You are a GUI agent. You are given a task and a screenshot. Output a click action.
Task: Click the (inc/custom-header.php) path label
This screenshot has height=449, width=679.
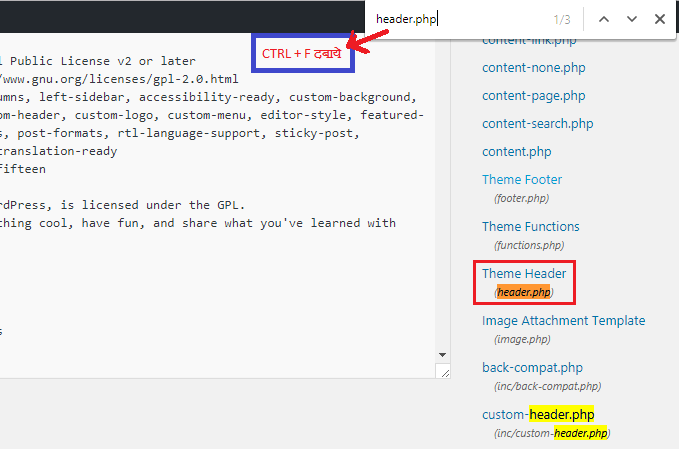[x=552, y=433]
